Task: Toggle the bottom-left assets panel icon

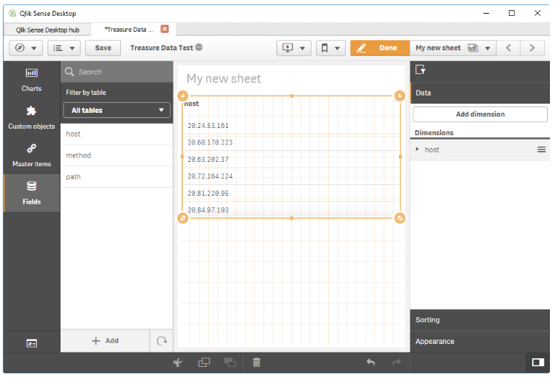Action: click(32, 344)
